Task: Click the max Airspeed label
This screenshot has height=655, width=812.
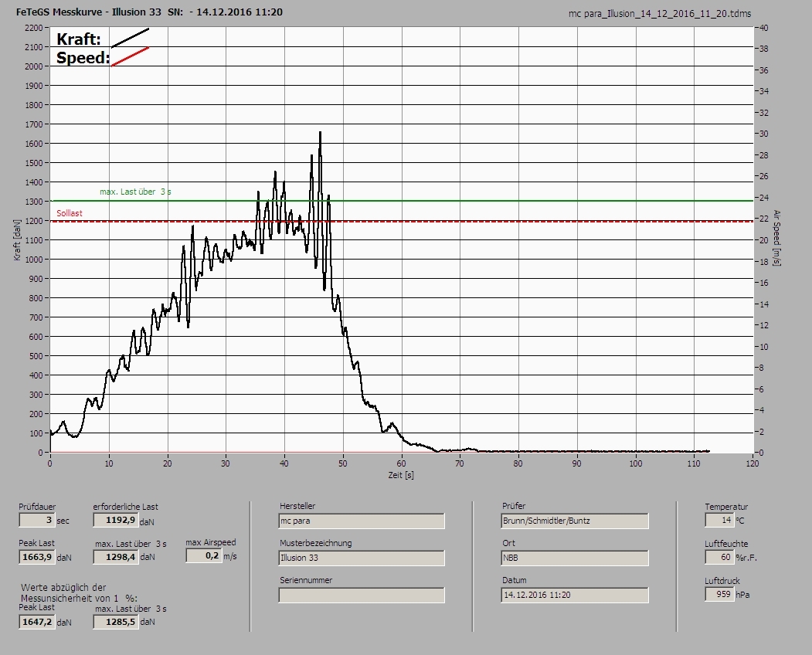Action: click(211, 542)
